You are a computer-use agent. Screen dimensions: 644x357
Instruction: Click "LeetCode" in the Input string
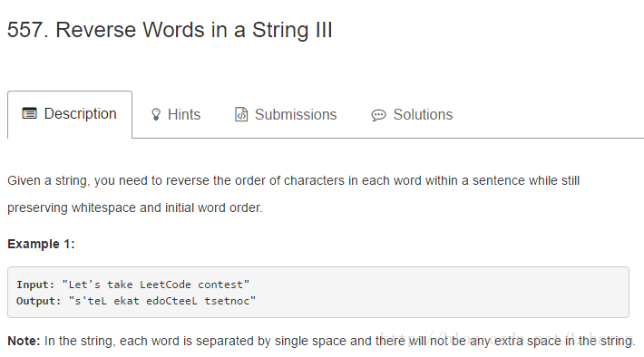[165, 285]
